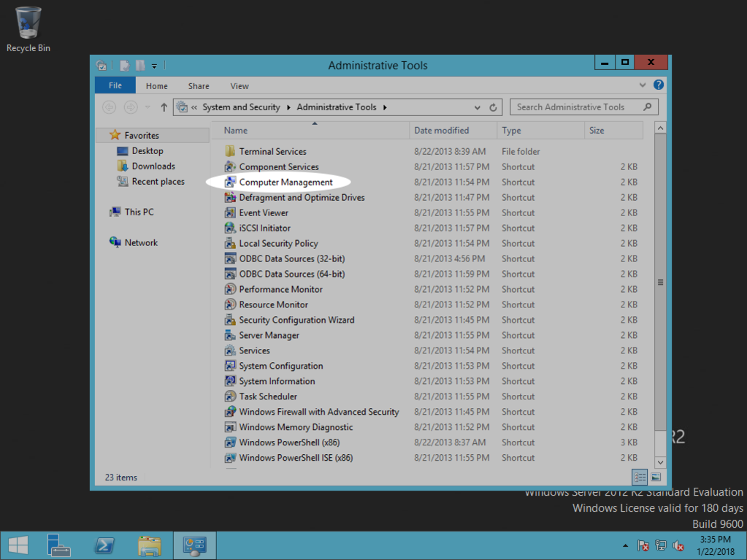Select This PC in navigation pane
The height and width of the screenshot is (560, 747).
pos(139,212)
